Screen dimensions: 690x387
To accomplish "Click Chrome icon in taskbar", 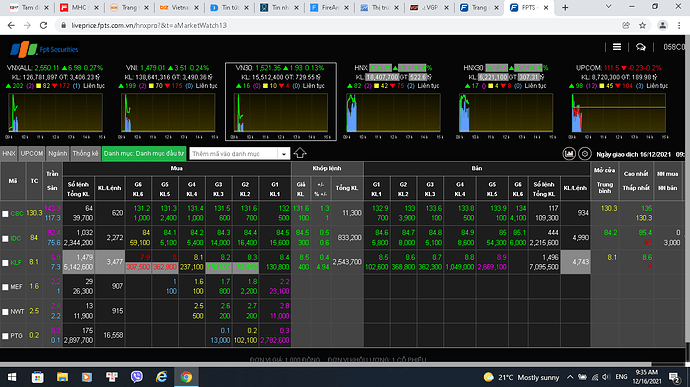I will tap(186, 377).
